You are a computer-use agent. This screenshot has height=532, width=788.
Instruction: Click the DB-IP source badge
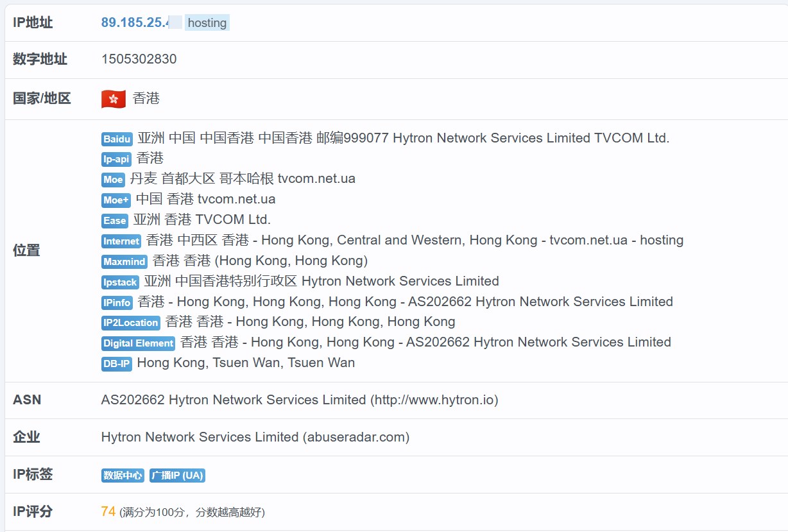click(x=116, y=364)
